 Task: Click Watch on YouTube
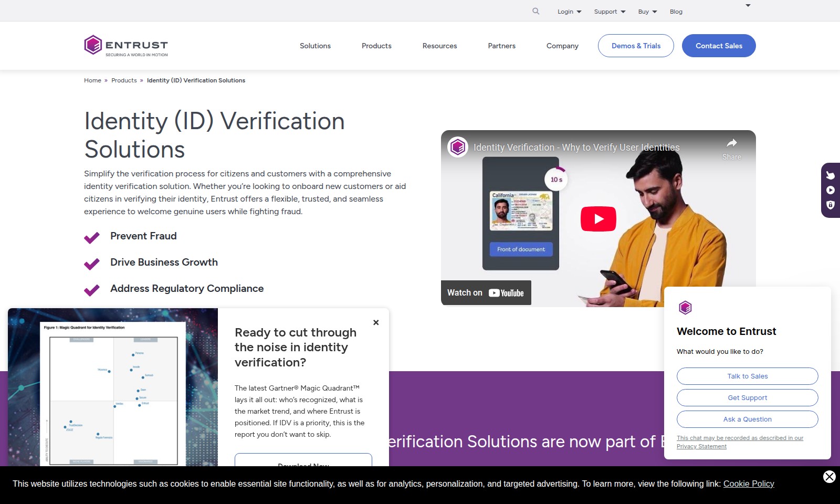click(486, 293)
